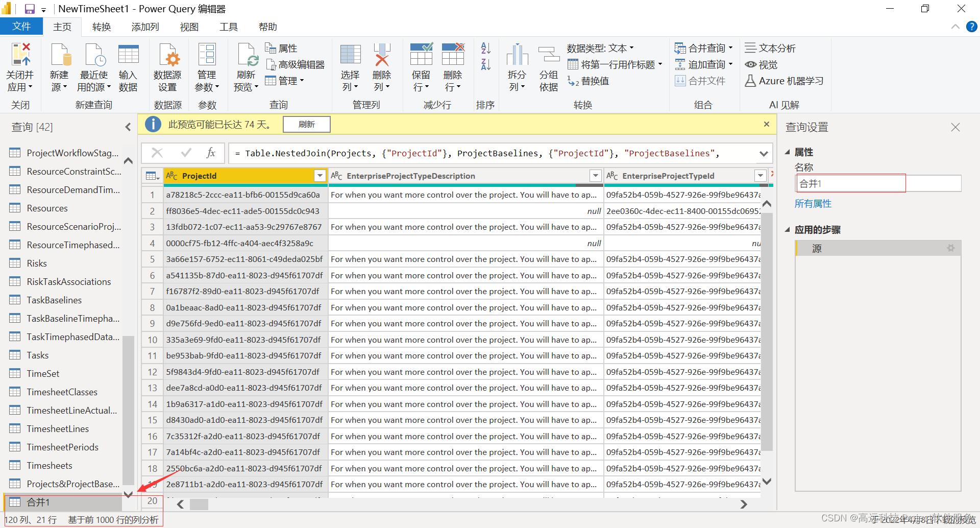Screen dimensions: 980x528
Task: Collapse the Applied Steps section
Action: [x=788, y=230]
